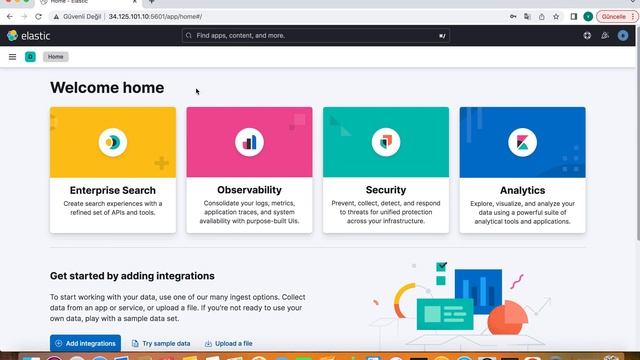Toggle the browser side panel icon
Screen dimensions: 640x360
coord(573,17)
